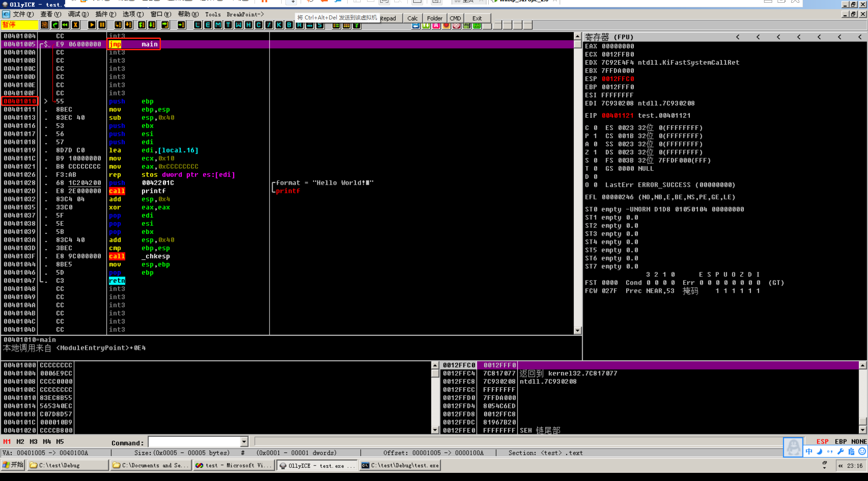The image size is (868, 481).
Task: Open the Memory map via M icon
Action: coord(218,25)
